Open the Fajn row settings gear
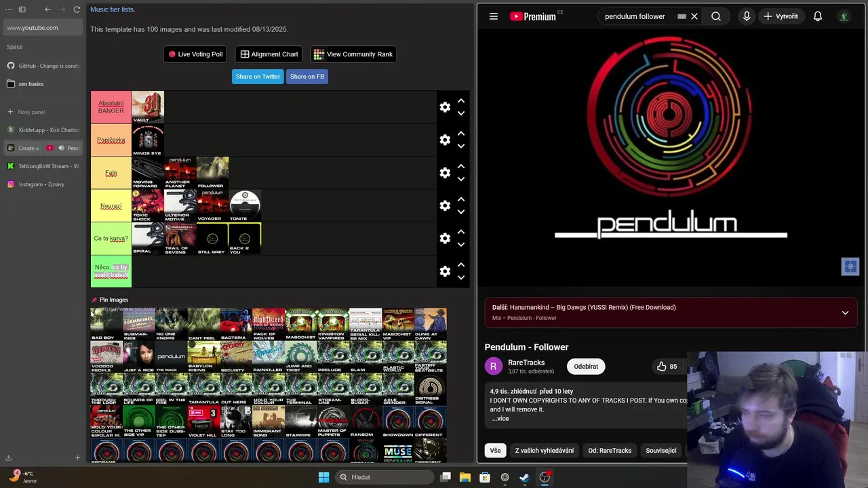The image size is (868, 488). click(x=445, y=173)
